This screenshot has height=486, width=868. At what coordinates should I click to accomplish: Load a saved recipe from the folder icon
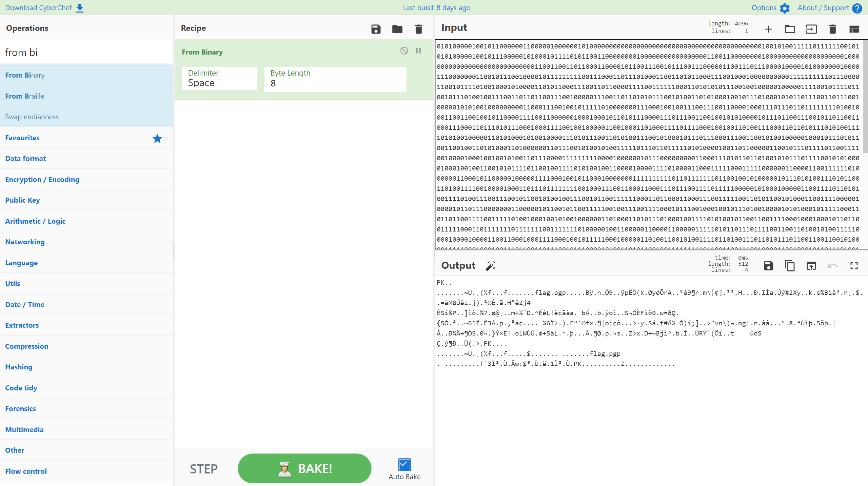(397, 29)
